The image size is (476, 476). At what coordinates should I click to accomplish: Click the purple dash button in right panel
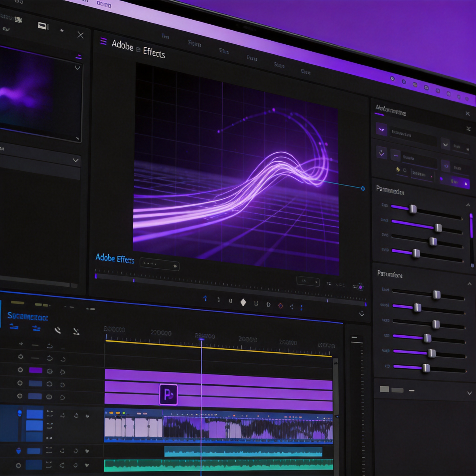396,156
